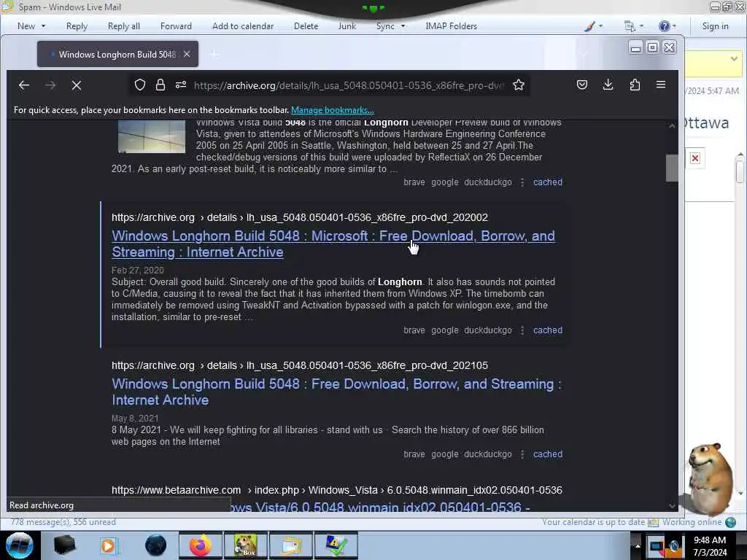
Task: Open a new browser tab
Action: 214,55
